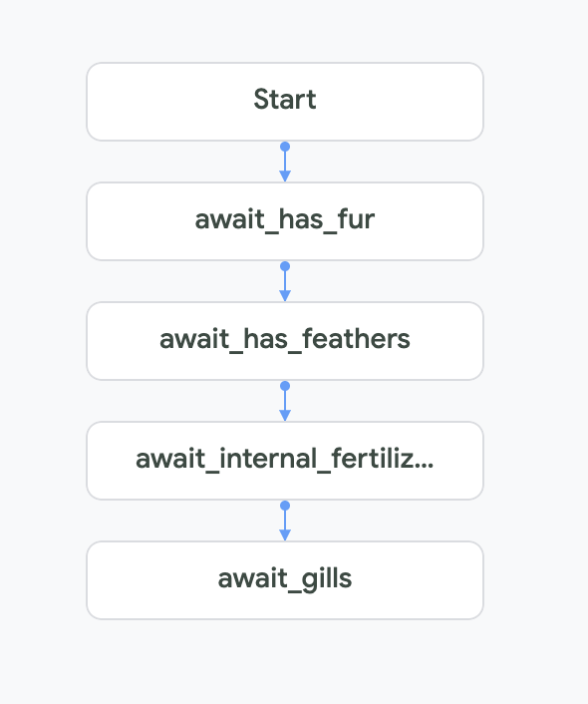Select the edge between await_internal_fertiliz… and await_gills

[x=285, y=521]
